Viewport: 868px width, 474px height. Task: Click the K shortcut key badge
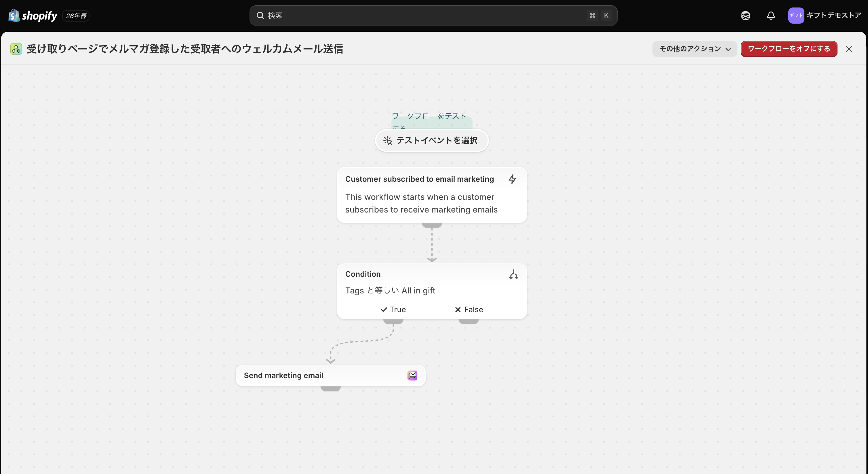tap(606, 16)
